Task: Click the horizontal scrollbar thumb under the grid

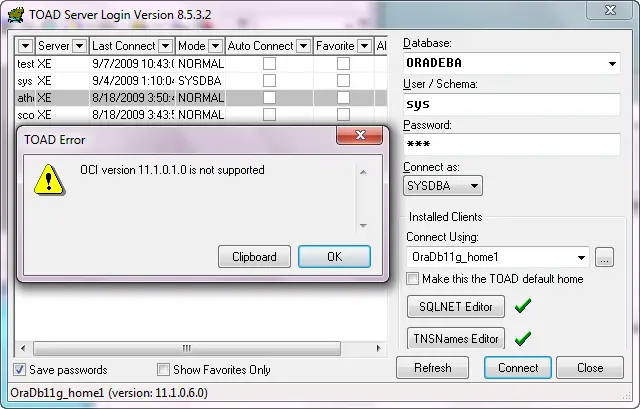Action: pos(187,348)
